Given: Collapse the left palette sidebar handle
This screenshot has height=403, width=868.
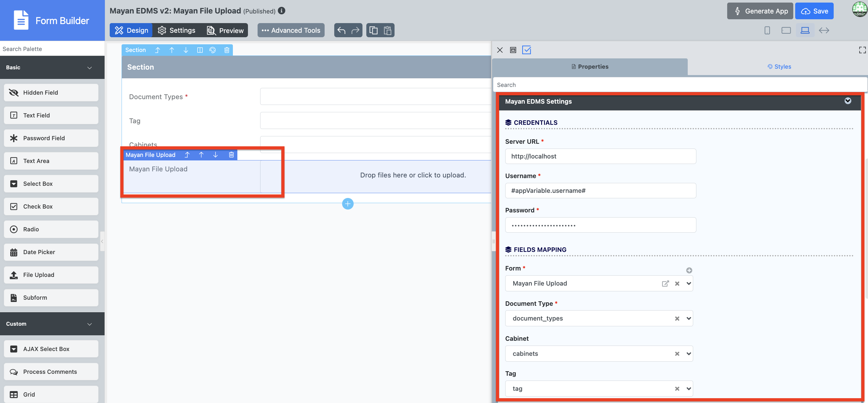Looking at the screenshot, I should [x=102, y=241].
